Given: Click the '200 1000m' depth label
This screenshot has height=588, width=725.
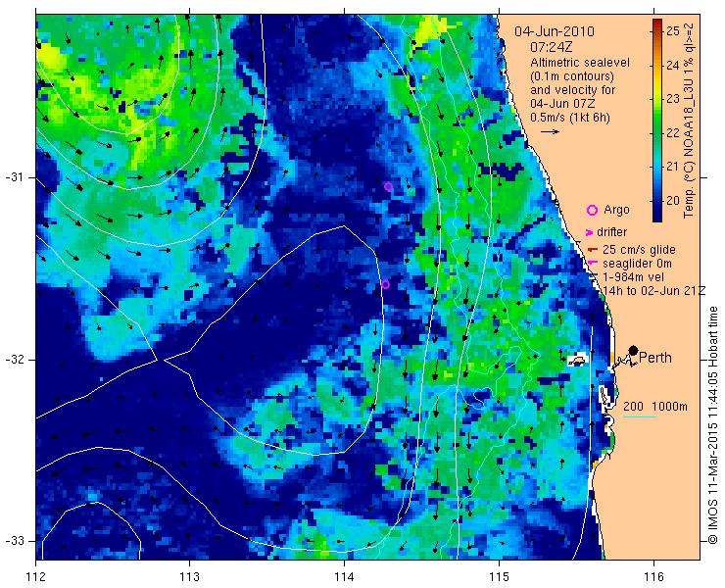Looking at the screenshot, I should (x=655, y=407).
